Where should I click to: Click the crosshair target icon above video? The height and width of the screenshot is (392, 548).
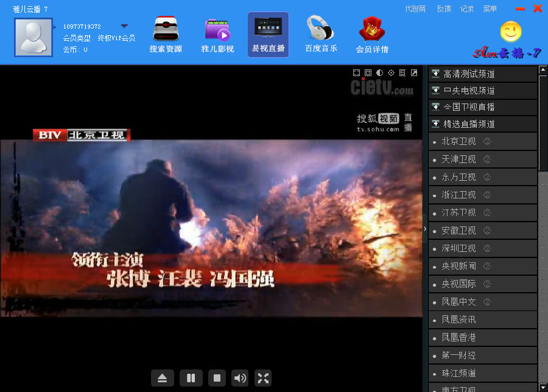click(391, 72)
